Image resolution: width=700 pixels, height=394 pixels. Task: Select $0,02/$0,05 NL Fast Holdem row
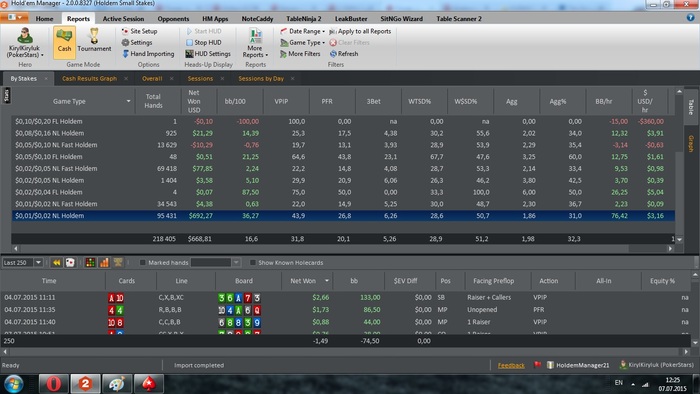pyautogui.click(x=343, y=169)
